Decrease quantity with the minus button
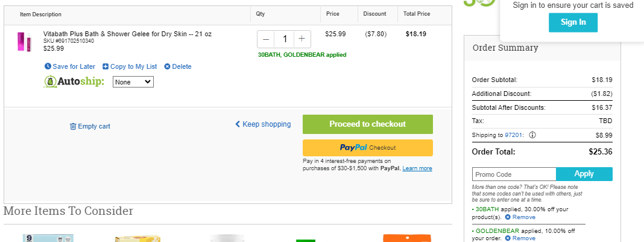The height and width of the screenshot is (242, 644). 266,39
